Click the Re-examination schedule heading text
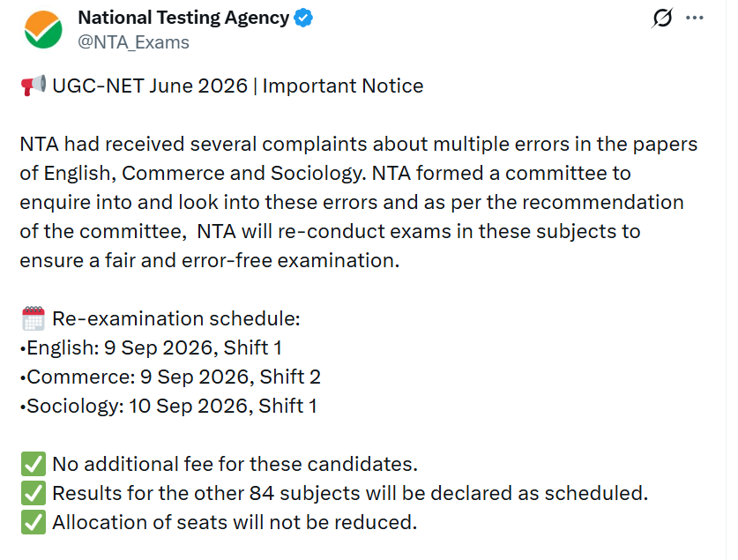Viewport: 738px width, 560px height. pyautogui.click(x=176, y=319)
